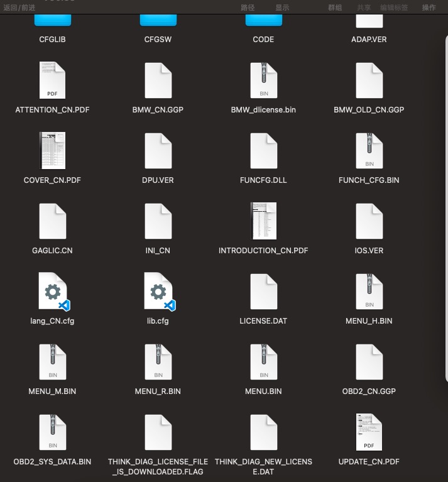Viewport: 448px width, 482px height.
Task: Select the FUNCH_CFG.BIN file icon
Action: click(x=369, y=150)
